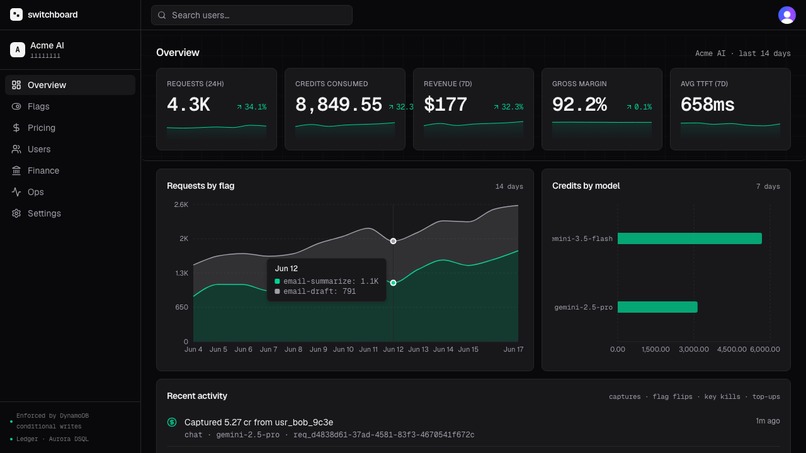The width and height of the screenshot is (806, 453).
Task: Click the Overview page heading
Action: tap(178, 52)
